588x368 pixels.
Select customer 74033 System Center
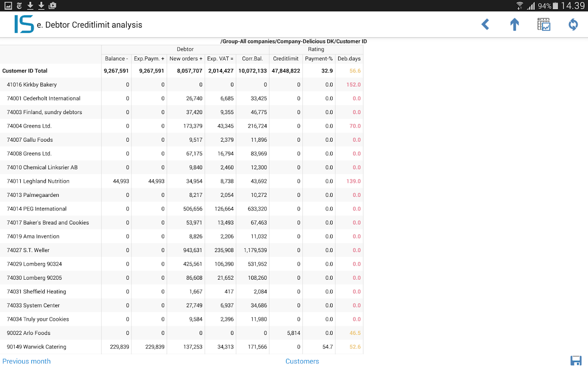tap(181, 305)
